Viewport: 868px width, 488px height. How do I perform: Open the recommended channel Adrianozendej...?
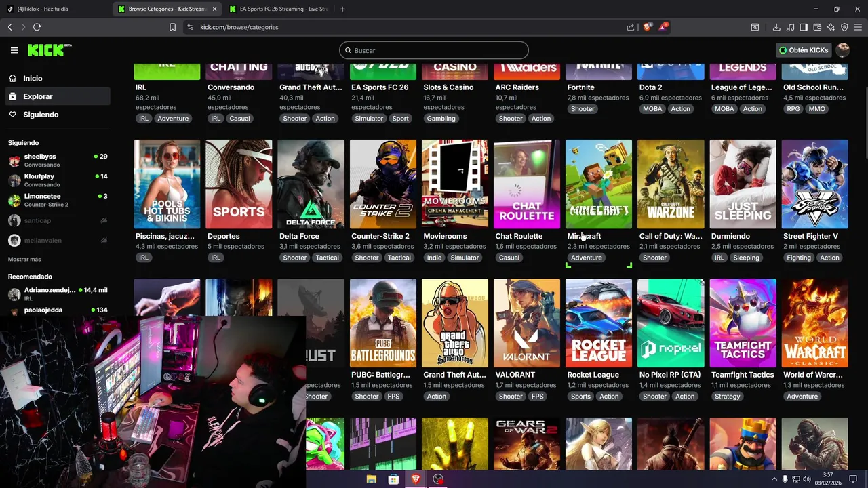click(58, 293)
